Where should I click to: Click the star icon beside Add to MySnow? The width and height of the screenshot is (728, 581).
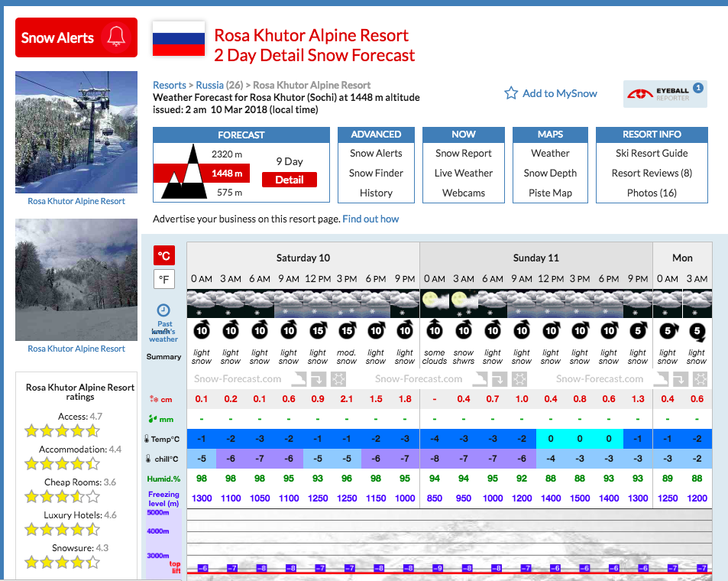pos(511,93)
